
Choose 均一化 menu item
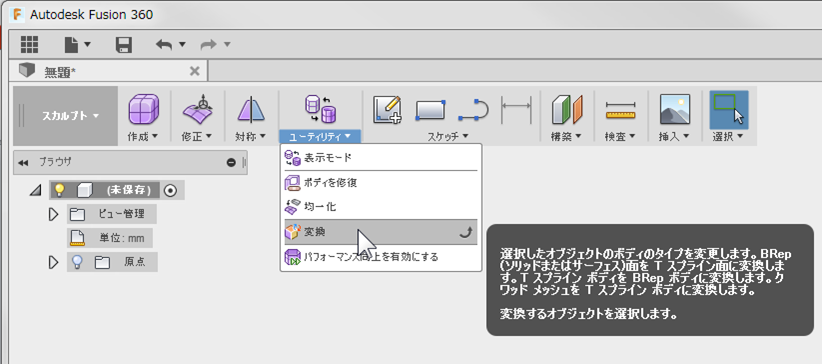click(x=381, y=207)
